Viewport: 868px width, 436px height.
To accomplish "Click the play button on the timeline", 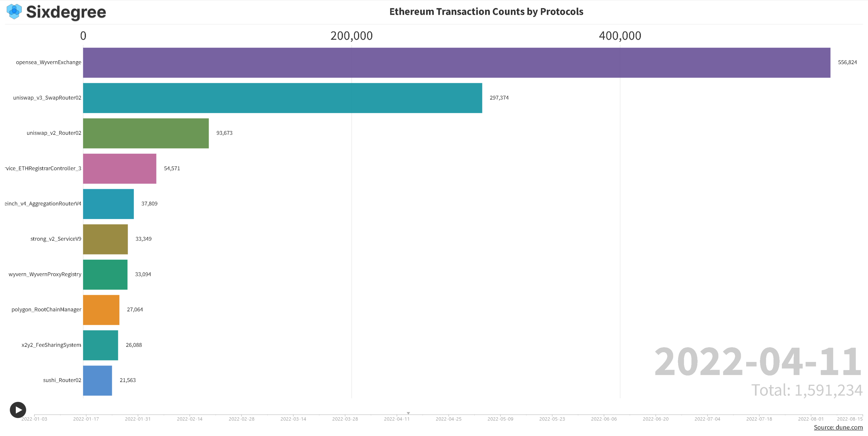I will (x=18, y=410).
